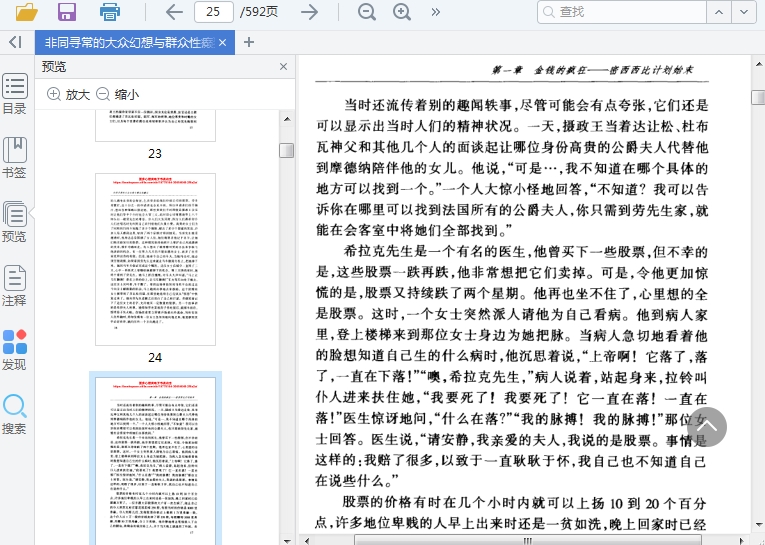
Task: Open the 注释 annotations panel
Action: click(x=14, y=285)
